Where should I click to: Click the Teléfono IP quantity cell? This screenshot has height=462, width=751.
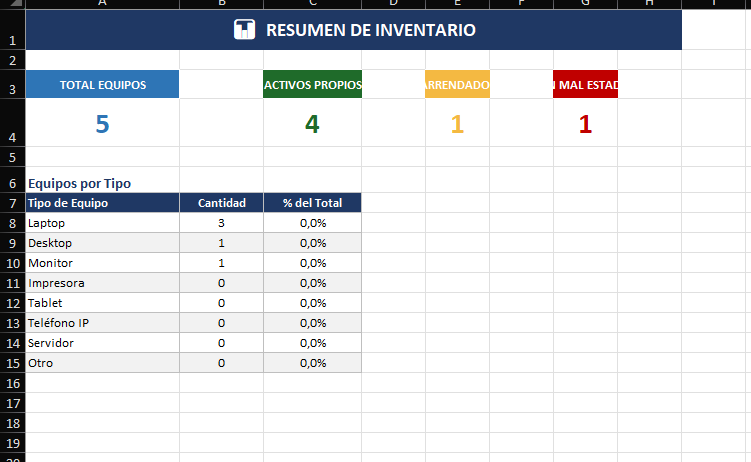(x=221, y=323)
